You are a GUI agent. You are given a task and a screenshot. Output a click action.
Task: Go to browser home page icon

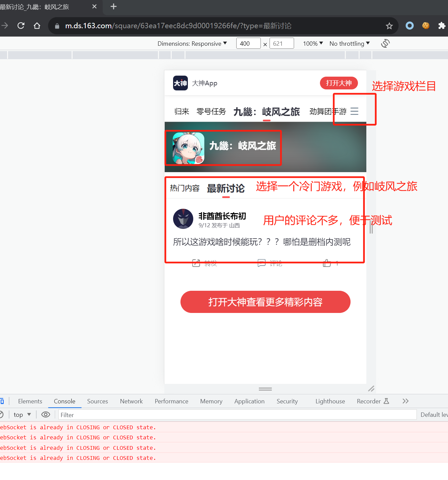coord(37,26)
